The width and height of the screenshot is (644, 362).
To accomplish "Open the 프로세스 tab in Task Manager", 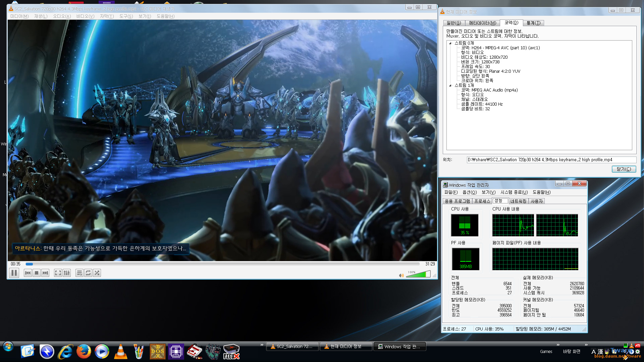I will tap(482, 201).
